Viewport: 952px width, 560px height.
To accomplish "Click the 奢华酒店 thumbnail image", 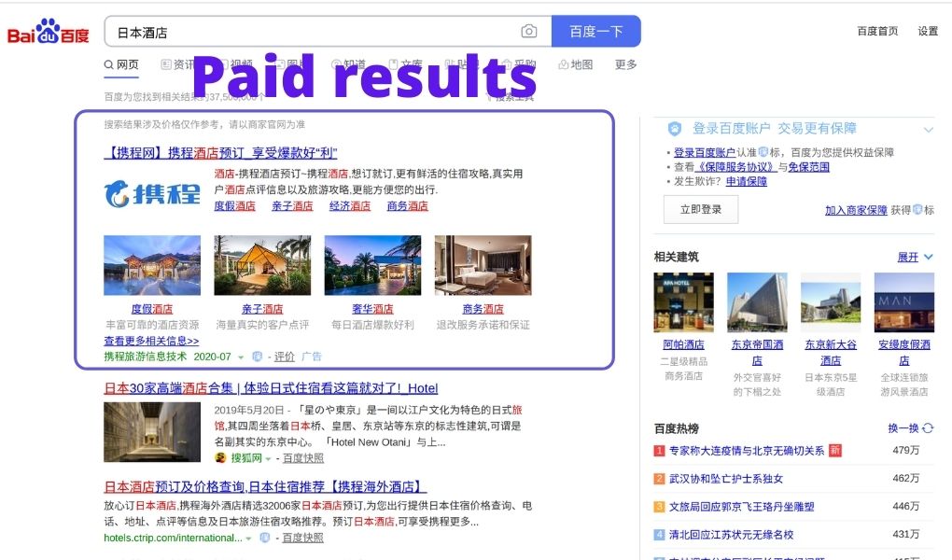I will (372, 265).
